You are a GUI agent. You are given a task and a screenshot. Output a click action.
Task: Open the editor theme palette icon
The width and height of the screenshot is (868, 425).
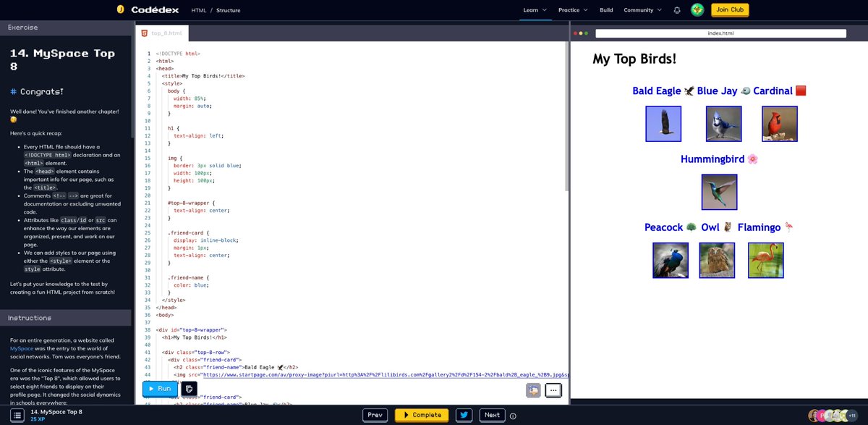tap(532, 390)
